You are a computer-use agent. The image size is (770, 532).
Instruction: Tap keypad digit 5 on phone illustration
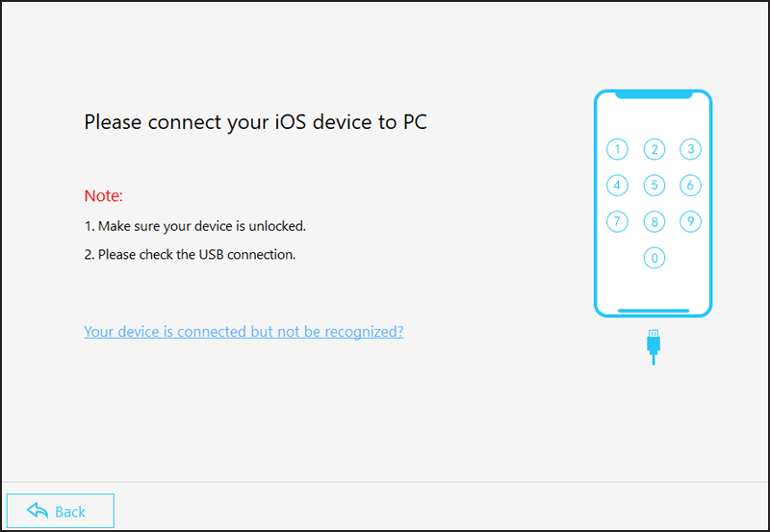pos(654,186)
